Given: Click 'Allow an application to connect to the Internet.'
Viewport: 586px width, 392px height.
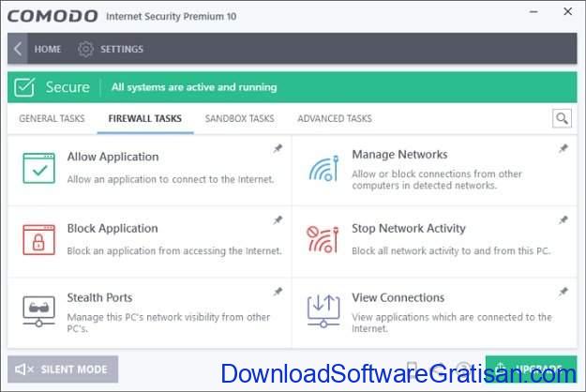Looking at the screenshot, I should [x=171, y=179].
